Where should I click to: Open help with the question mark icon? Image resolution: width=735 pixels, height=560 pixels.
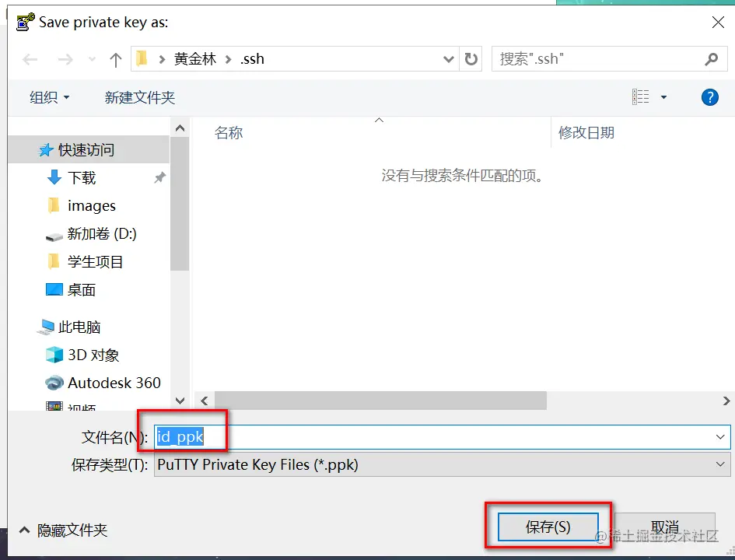[709, 97]
